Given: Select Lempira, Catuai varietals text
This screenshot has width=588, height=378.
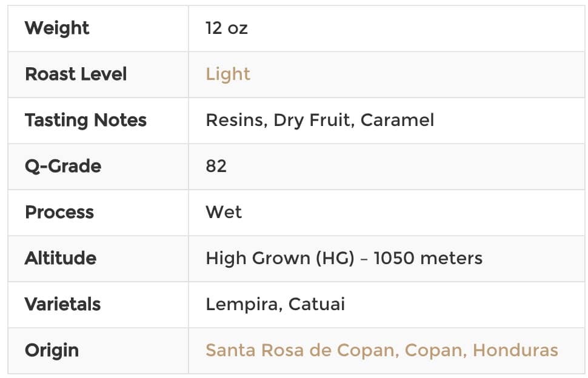Looking at the screenshot, I should pos(275,304).
